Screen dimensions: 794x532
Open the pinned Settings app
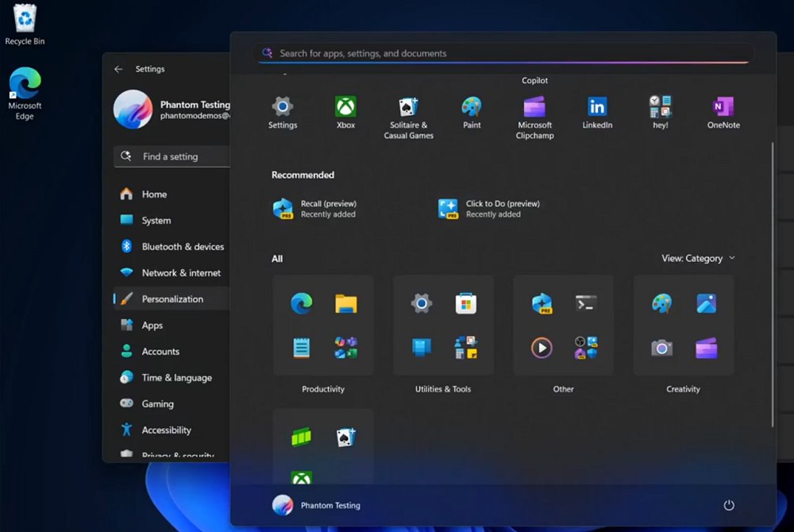tap(283, 113)
